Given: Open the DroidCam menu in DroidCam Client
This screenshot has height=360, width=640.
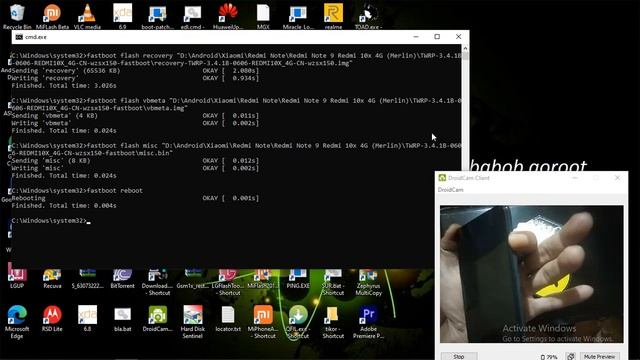Looking at the screenshot, I should [x=451, y=190].
